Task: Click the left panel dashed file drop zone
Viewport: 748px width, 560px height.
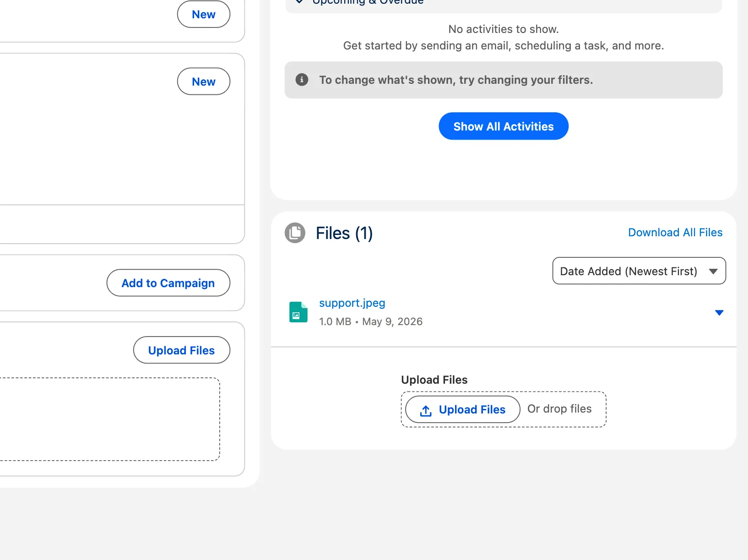Action: [x=110, y=419]
